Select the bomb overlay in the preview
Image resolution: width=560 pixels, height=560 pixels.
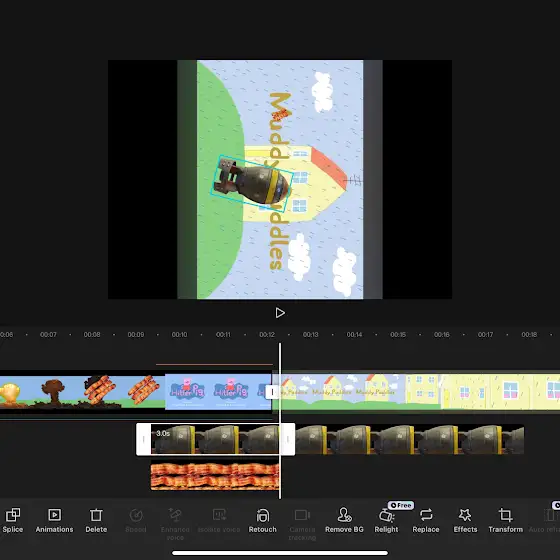pyautogui.click(x=252, y=184)
